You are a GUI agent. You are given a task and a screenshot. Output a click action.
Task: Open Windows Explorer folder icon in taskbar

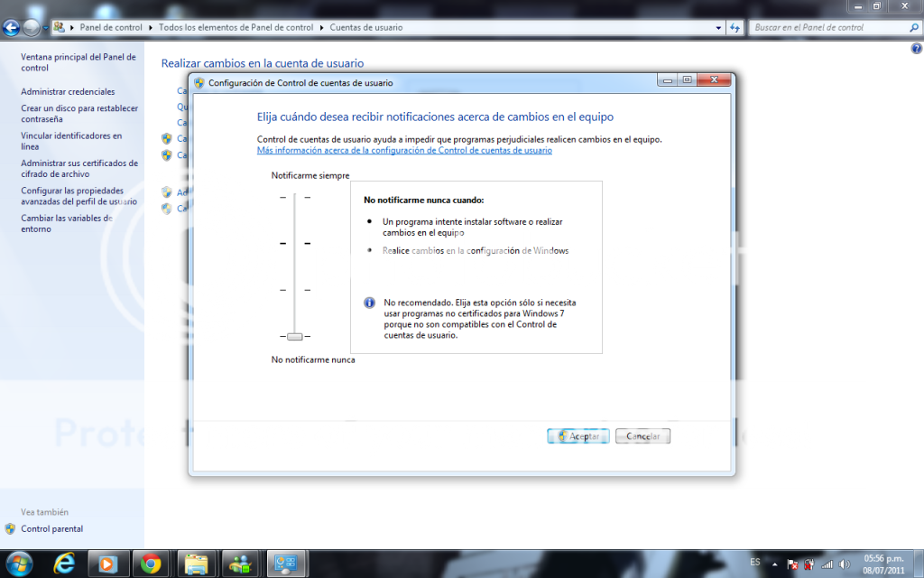196,564
